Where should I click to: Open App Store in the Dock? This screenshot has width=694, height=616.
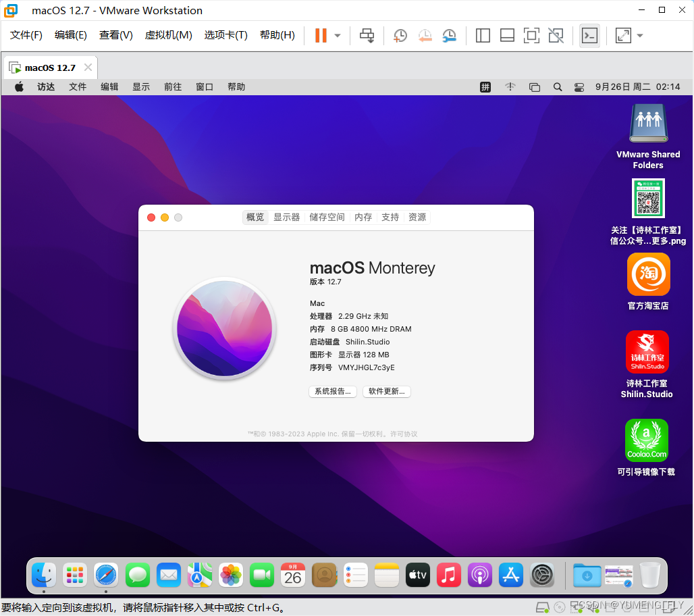511,575
